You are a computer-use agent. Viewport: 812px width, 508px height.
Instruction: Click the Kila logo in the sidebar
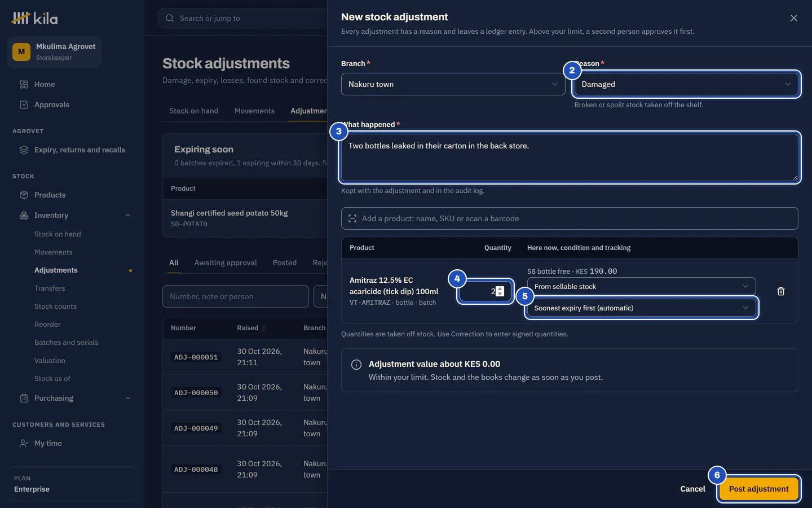click(34, 18)
